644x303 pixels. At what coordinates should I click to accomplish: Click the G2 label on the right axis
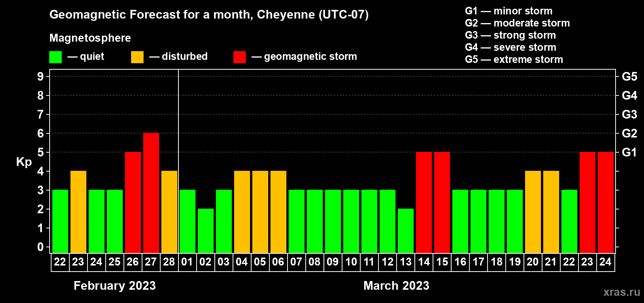[630, 134]
